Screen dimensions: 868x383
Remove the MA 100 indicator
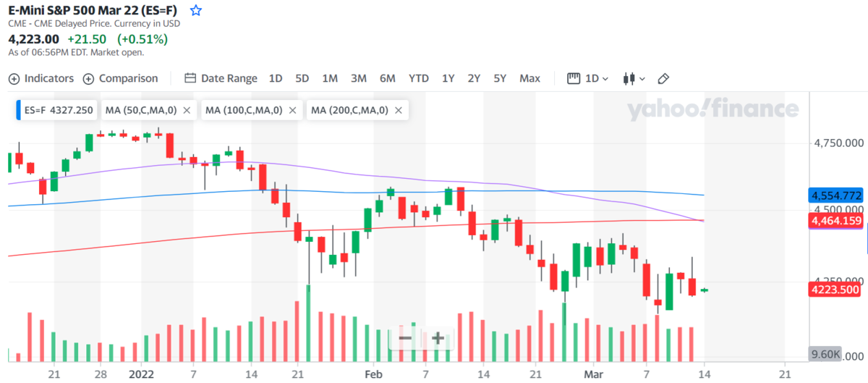292,110
